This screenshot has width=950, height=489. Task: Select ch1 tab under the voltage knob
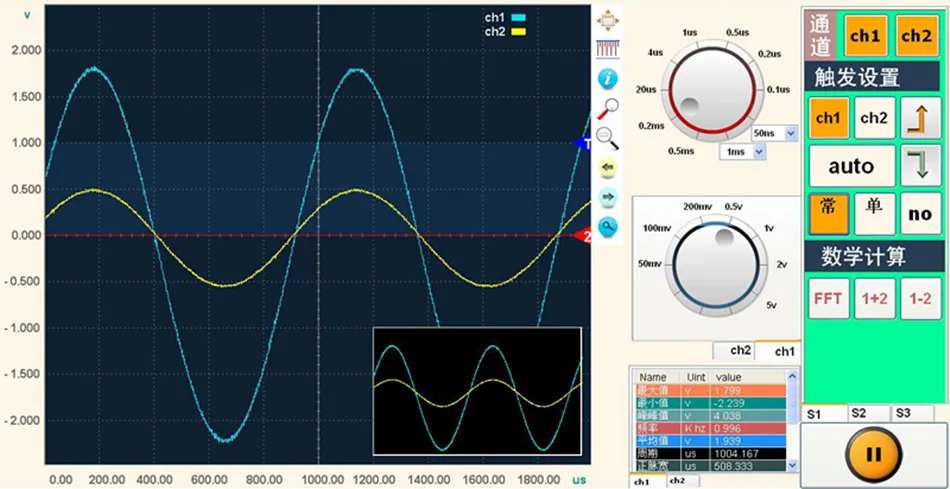(778, 351)
